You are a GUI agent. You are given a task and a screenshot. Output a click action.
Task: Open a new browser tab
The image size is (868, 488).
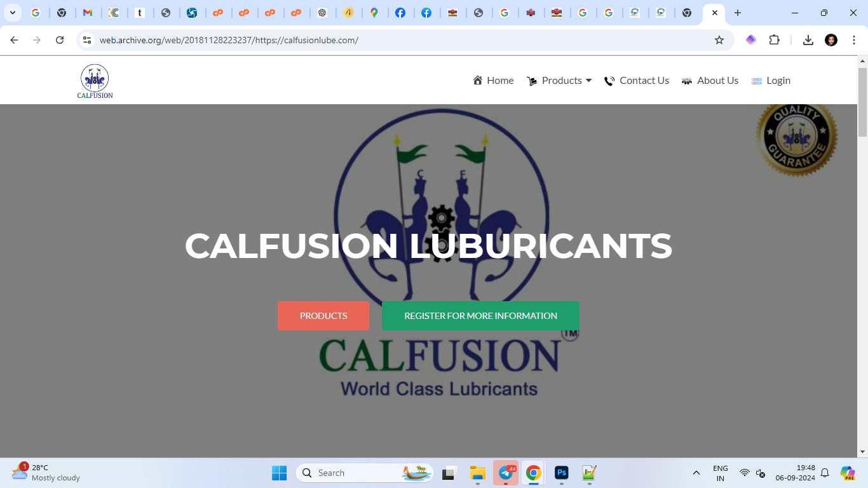737,13
